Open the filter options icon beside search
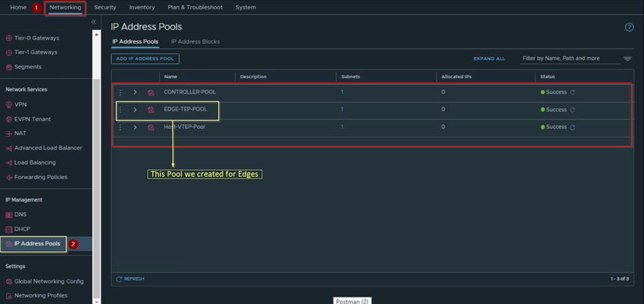This screenshot has height=304, width=644. 627,59
